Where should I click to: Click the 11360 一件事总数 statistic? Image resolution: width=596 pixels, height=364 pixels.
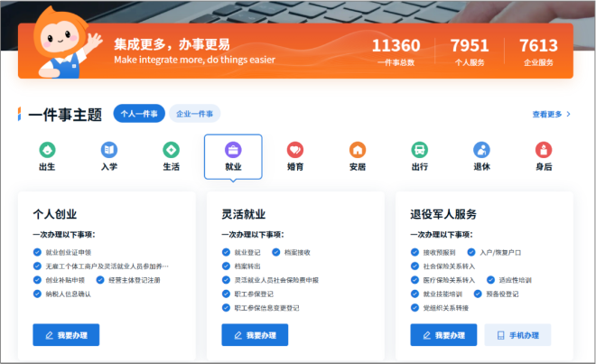click(x=396, y=51)
